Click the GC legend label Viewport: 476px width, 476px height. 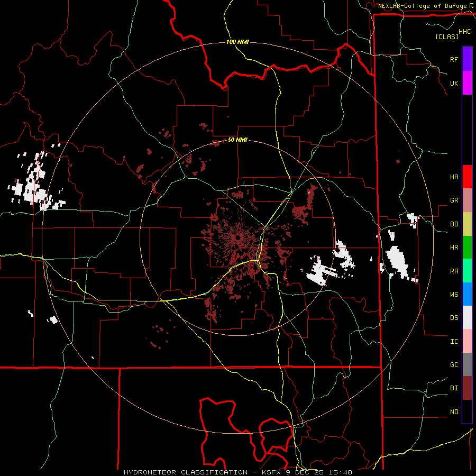point(454,364)
